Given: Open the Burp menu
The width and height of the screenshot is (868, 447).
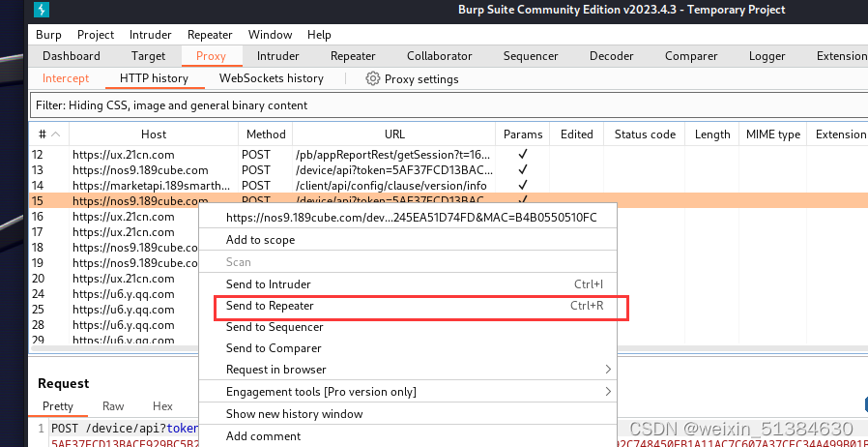Looking at the screenshot, I should (48, 34).
